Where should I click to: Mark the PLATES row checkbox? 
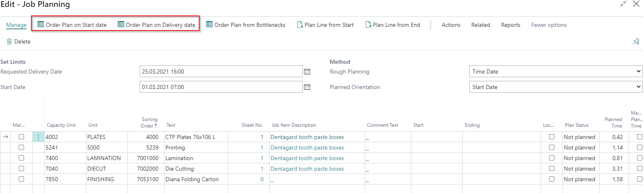(x=21, y=137)
